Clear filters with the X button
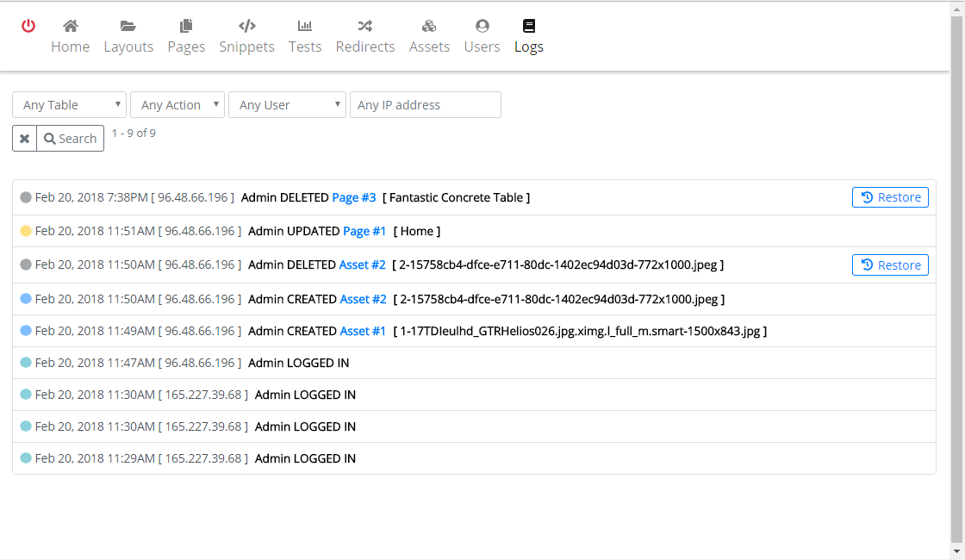Viewport: 965px width, 560px height. [x=25, y=139]
